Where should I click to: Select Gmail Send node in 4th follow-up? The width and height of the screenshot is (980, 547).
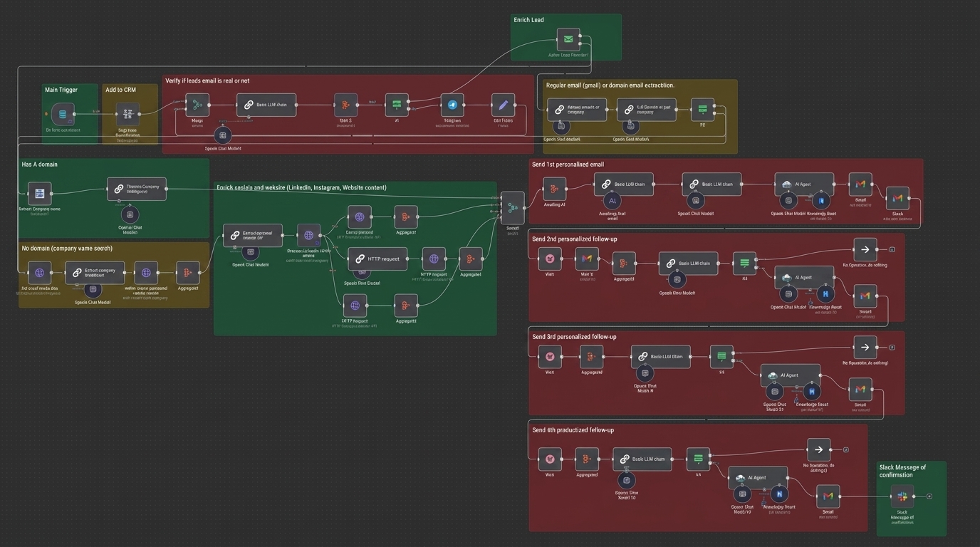[x=828, y=496]
